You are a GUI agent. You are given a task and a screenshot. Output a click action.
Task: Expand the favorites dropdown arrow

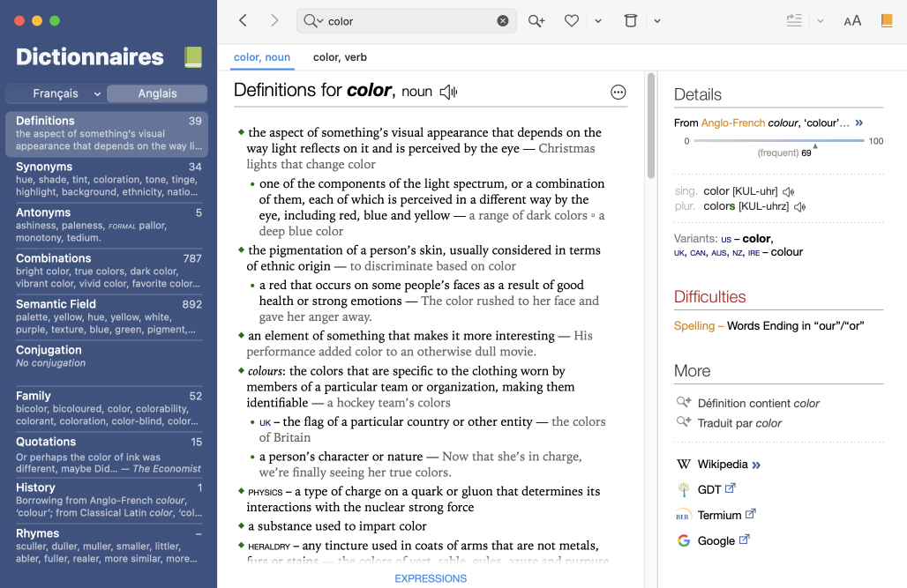[598, 21]
